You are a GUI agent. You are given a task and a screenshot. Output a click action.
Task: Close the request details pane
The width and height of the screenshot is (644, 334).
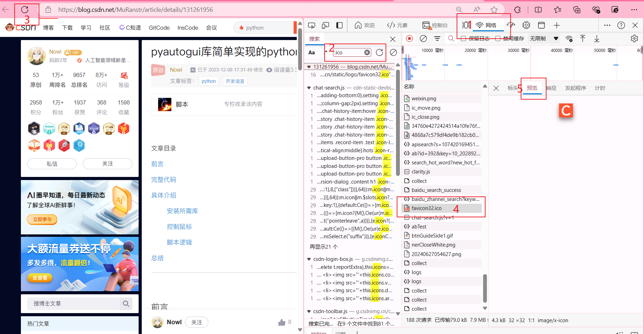click(x=496, y=88)
